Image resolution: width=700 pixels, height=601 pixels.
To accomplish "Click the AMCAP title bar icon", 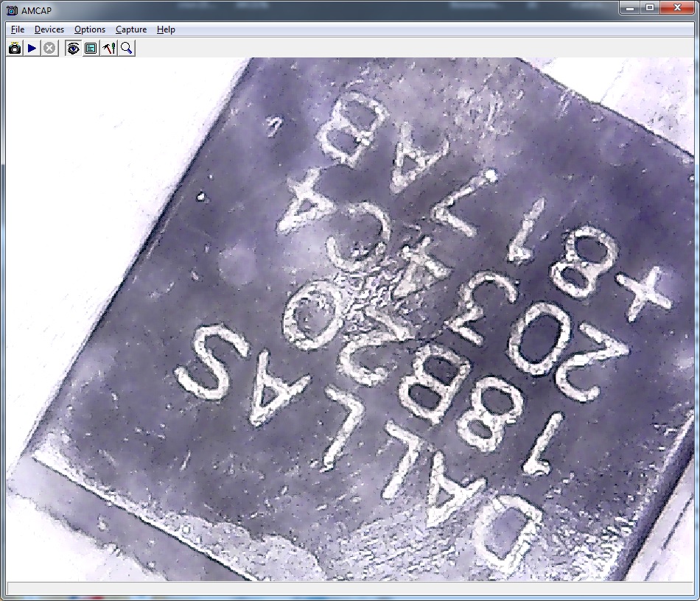I will (x=12, y=10).
